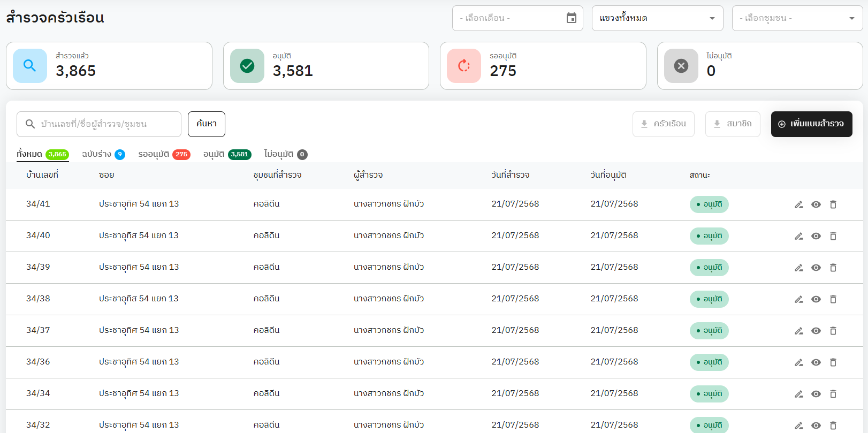Edit the row for house 34/34

point(799,394)
